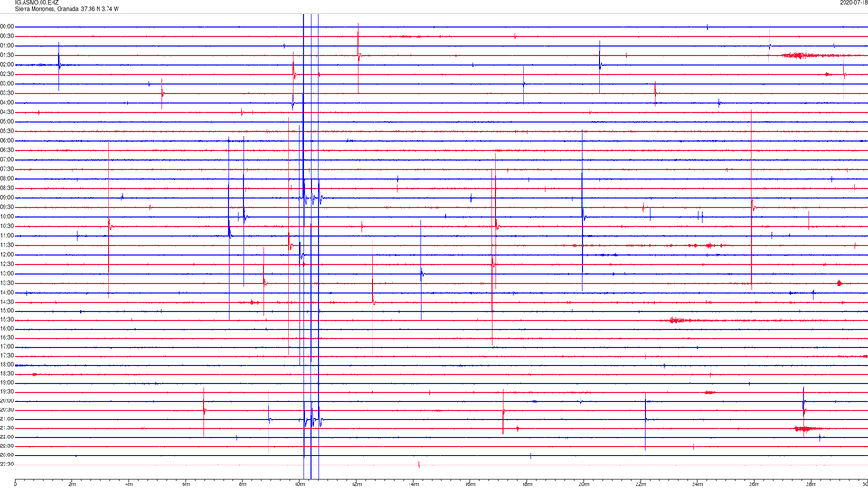Click the '22:30' time label
The image size is (868, 488).
pyautogui.click(x=7, y=446)
